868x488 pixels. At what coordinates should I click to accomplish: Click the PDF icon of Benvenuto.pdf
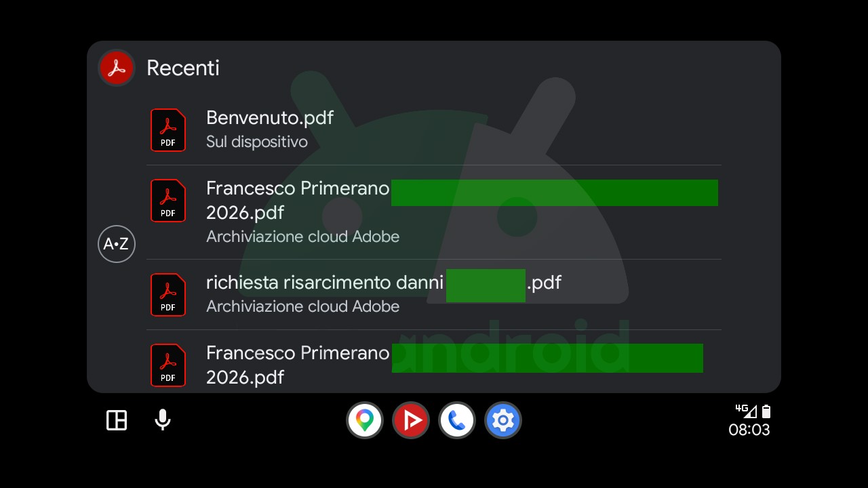pos(168,130)
